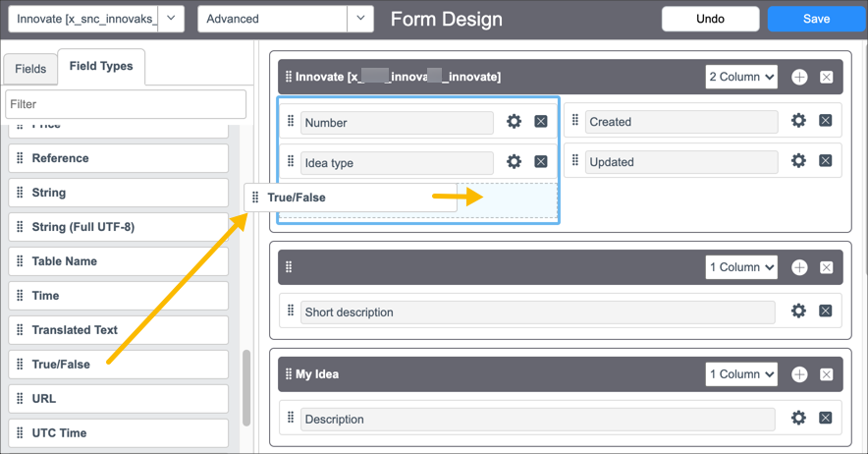Open 1 Column dropdown on untitled section
Viewport: 868px width, 454px height.
(x=741, y=267)
